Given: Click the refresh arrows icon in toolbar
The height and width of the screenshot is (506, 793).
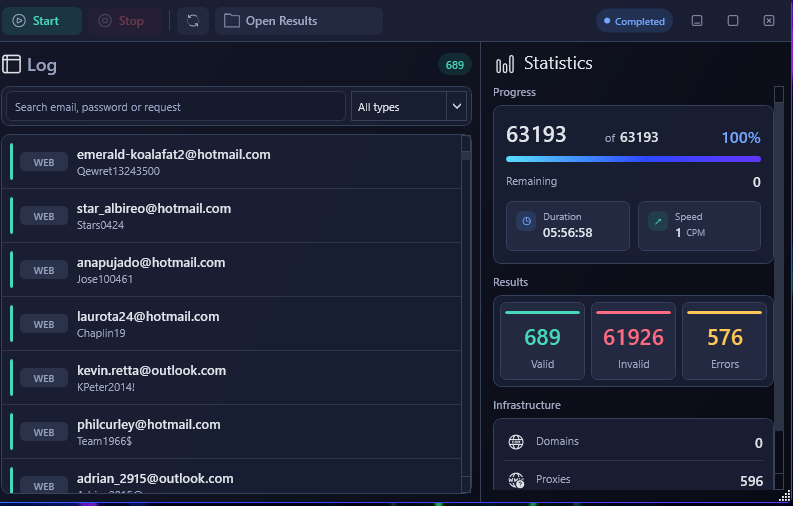Looking at the screenshot, I should 193,21.
